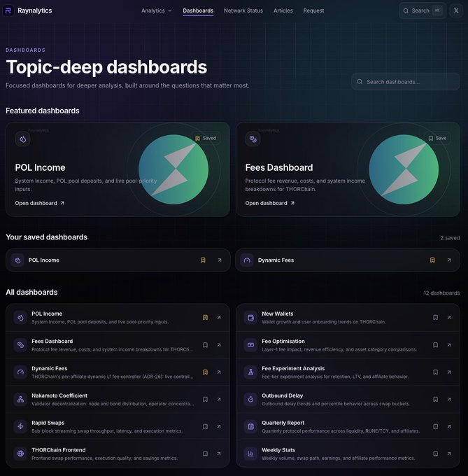Open saved POL Income via arrow icon
The height and width of the screenshot is (476, 468).
tap(220, 260)
